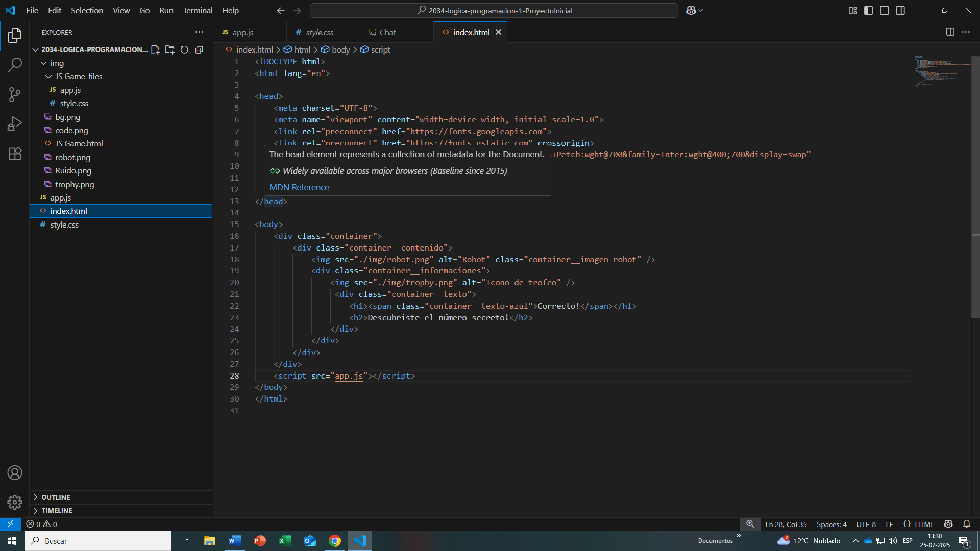Screen dimensions: 980x551
Task: Open the Accounts menu icon
Action: [15, 473]
